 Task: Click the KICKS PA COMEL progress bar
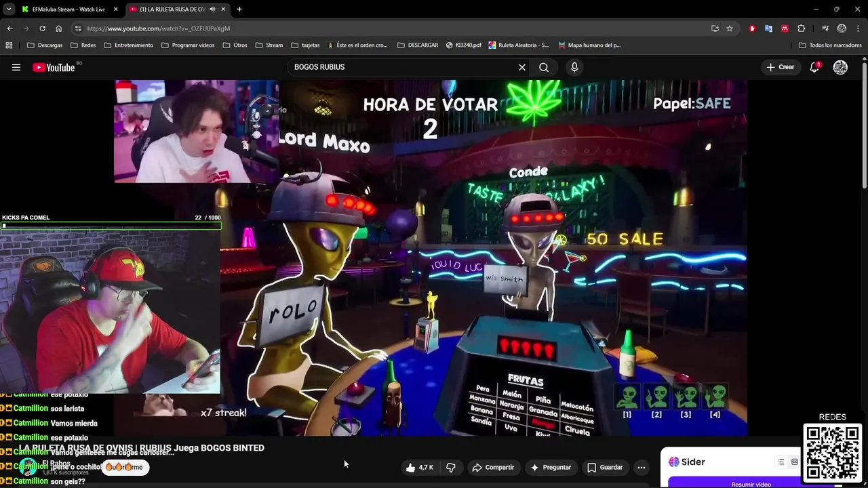pos(111,226)
